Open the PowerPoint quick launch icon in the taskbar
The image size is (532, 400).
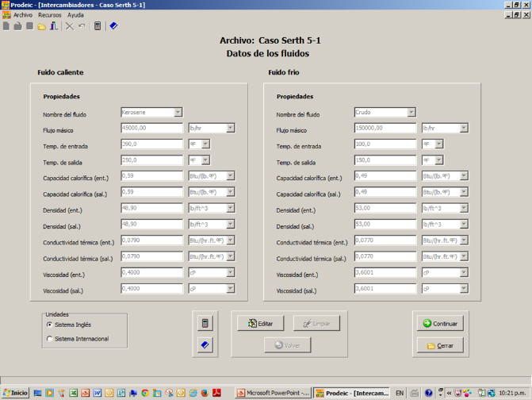(85, 393)
